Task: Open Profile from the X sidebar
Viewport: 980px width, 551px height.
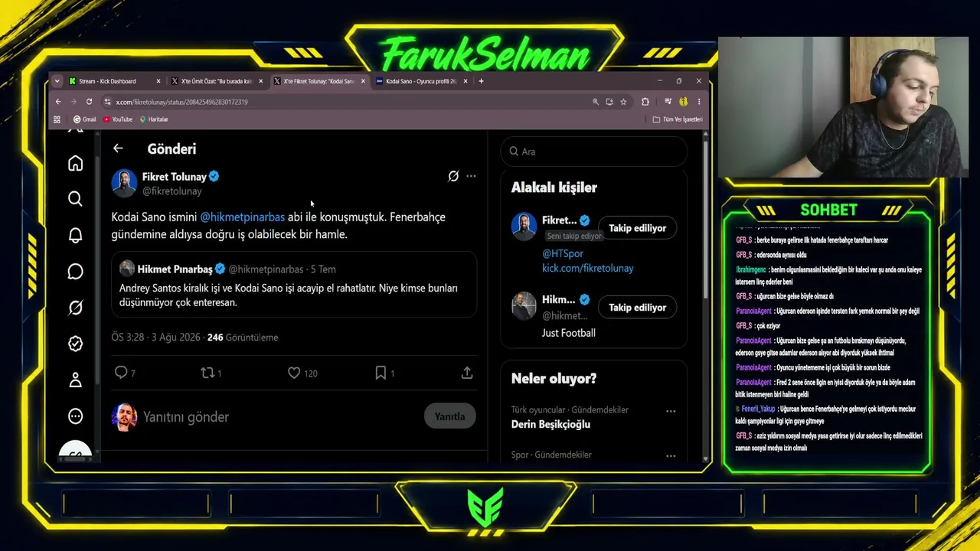Action: 75,380
